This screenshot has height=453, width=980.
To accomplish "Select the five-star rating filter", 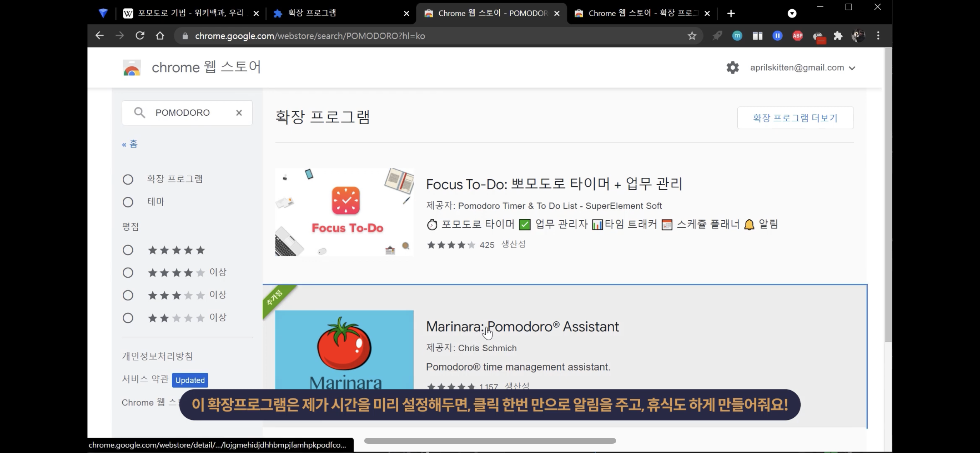I will click(x=128, y=250).
